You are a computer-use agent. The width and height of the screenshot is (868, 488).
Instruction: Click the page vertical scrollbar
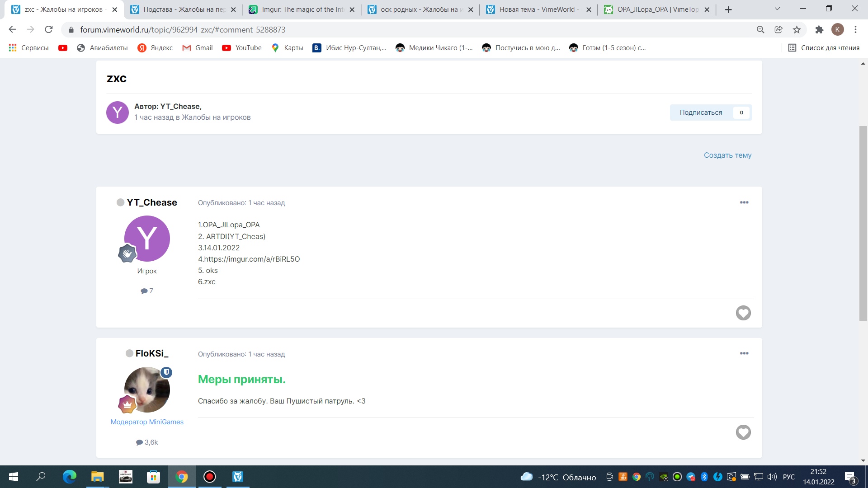(863, 224)
